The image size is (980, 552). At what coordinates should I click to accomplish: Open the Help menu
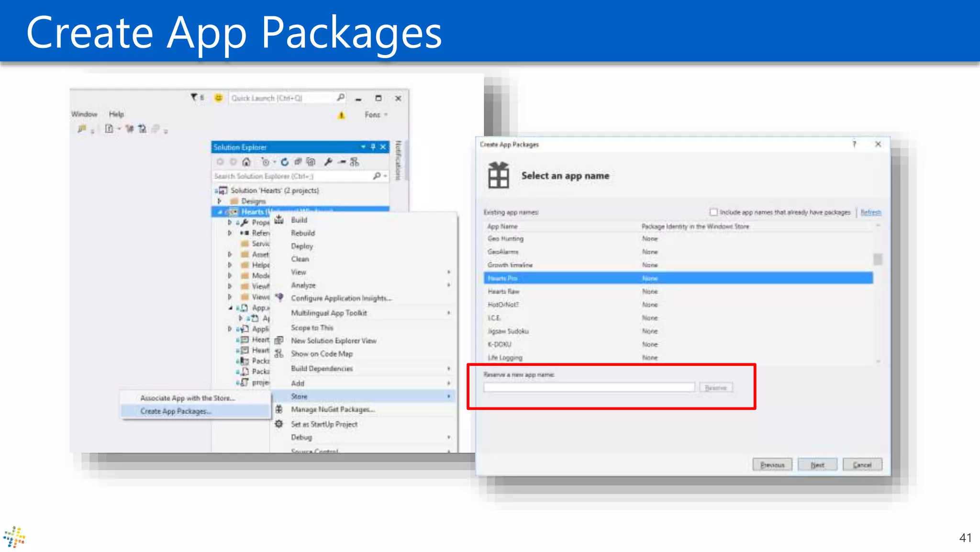point(116,114)
